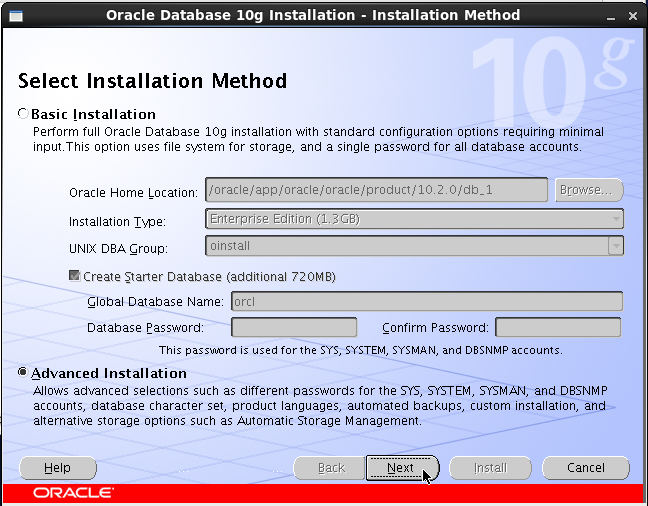The image size is (648, 506).
Task: Click the Confirm Password field
Action: pos(558,327)
